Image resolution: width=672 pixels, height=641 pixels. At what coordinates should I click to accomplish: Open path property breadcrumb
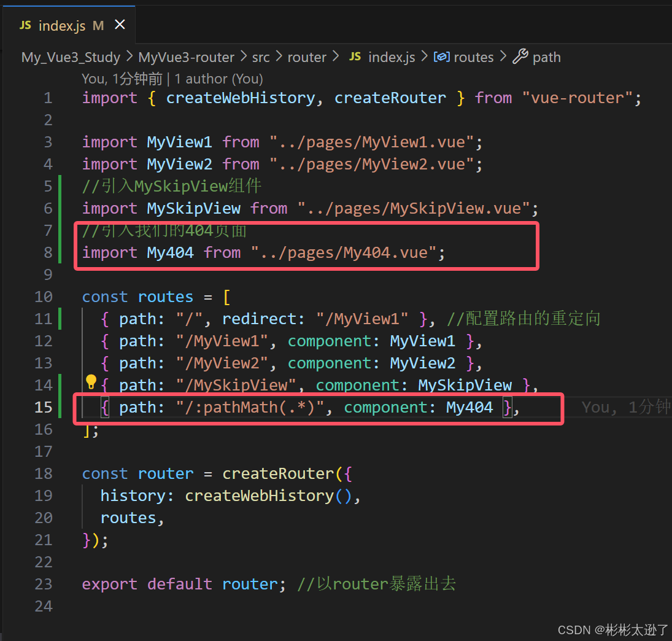coord(546,57)
